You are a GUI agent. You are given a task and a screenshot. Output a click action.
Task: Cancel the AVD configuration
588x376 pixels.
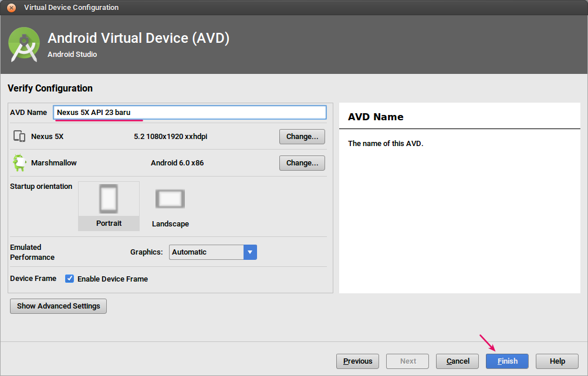point(458,361)
